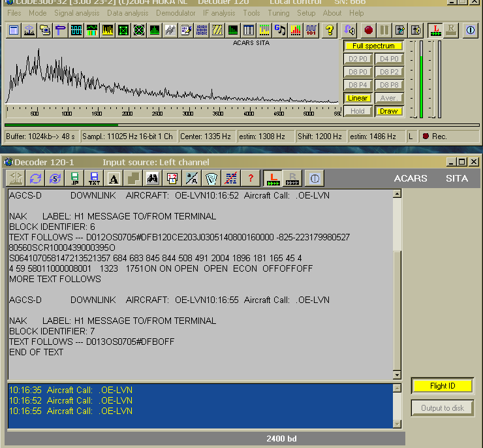
Task: Open the Files menu
Action: tap(14, 13)
